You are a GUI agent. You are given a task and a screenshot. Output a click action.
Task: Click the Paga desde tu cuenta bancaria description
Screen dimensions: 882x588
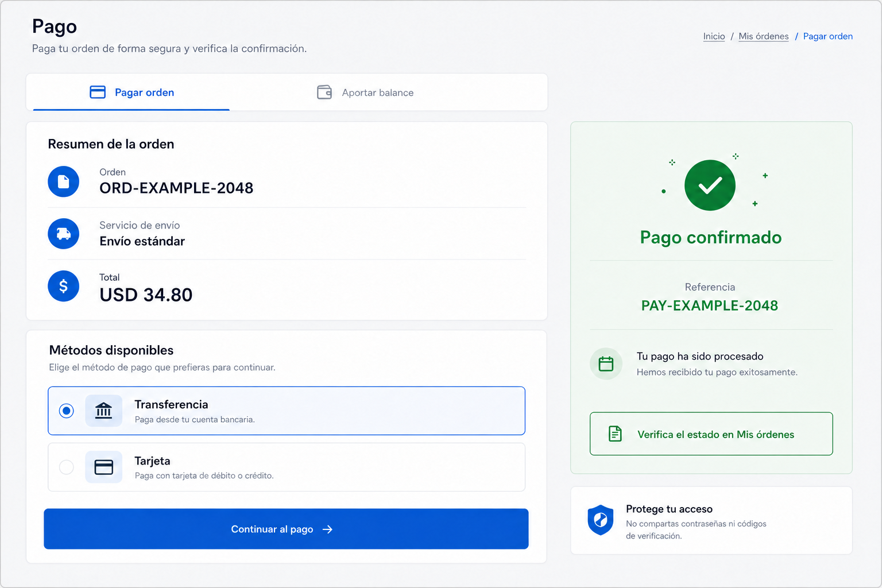point(195,420)
